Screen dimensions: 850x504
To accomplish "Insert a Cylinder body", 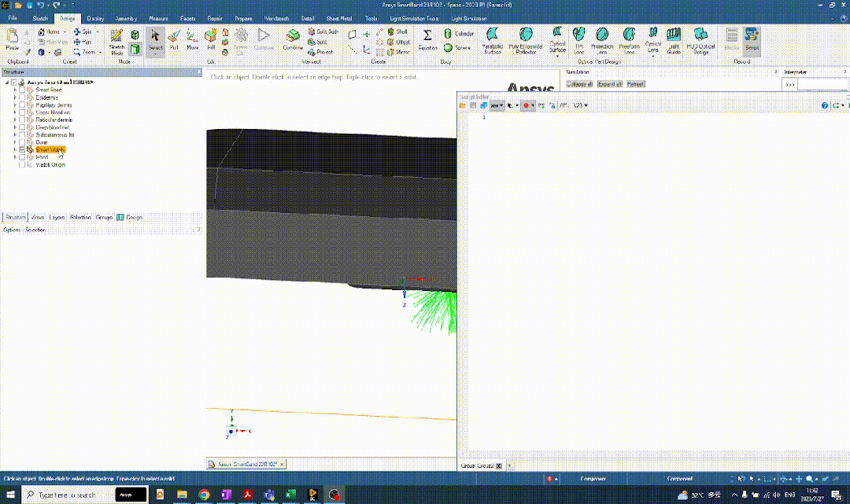I will (x=459, y=34).
